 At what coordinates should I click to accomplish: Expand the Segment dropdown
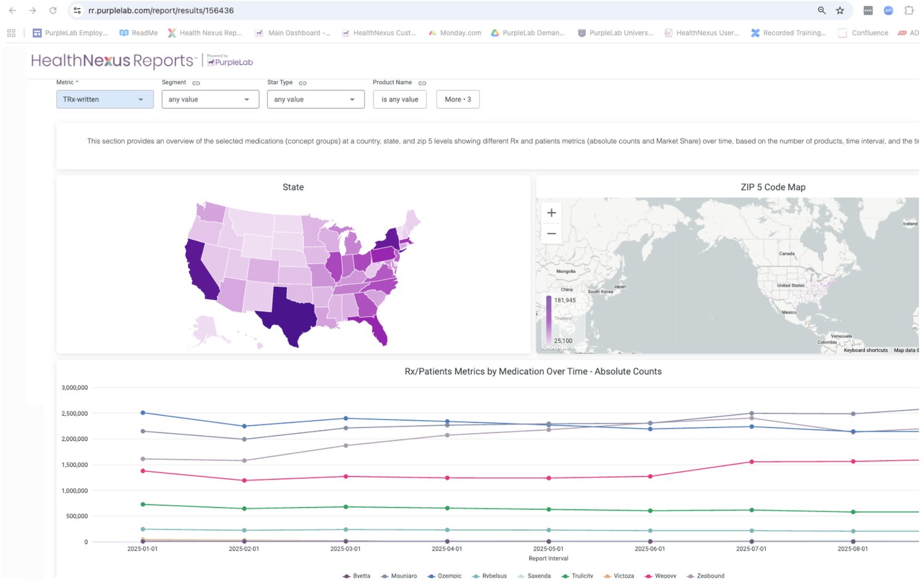(210, 99)
